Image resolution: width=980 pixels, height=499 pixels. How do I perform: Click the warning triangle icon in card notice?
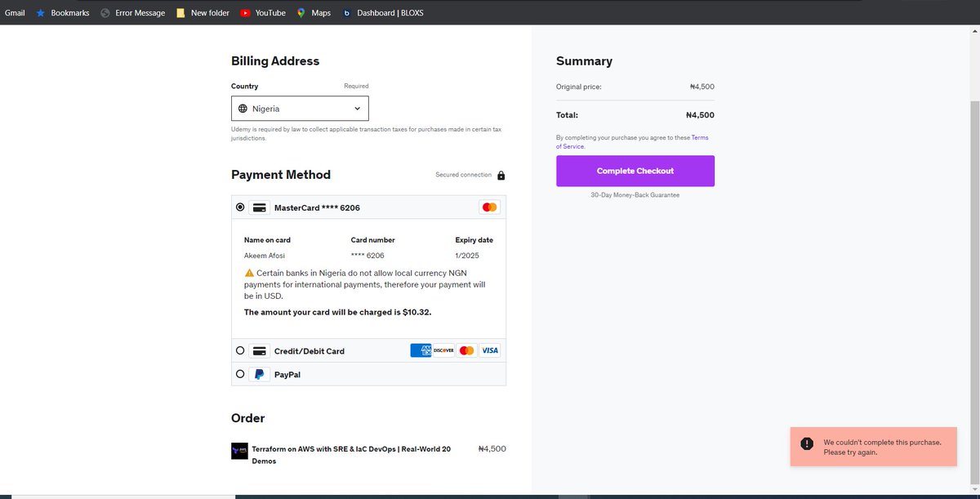249,273
